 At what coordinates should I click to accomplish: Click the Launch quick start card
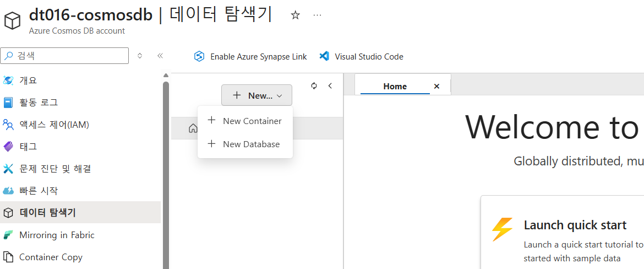click(x=563, y=233)
